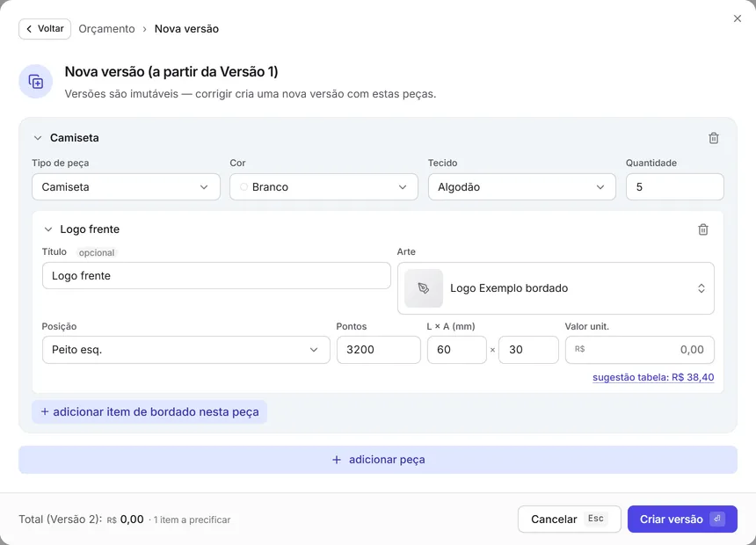The image size is (756, 545).
Task: Click the opcional badge beside Título
Action: click(97, 253)
